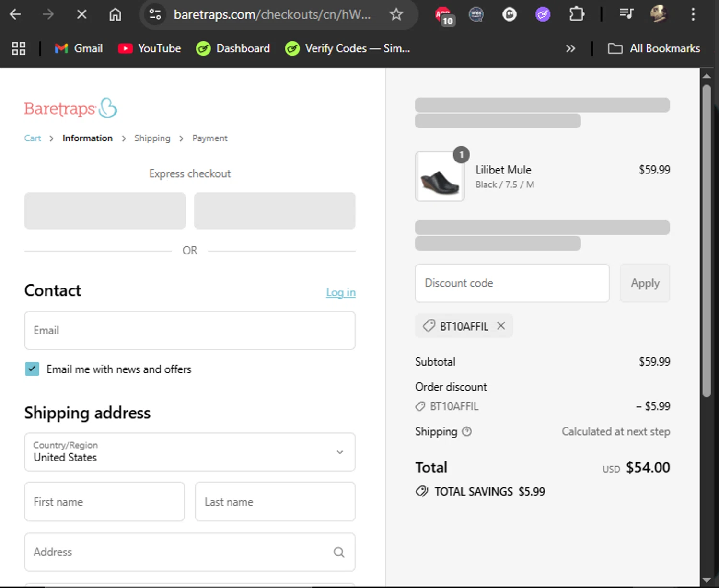
Task: Click the Lilibet Mule product thumbnail
Action: pos(440,176)
